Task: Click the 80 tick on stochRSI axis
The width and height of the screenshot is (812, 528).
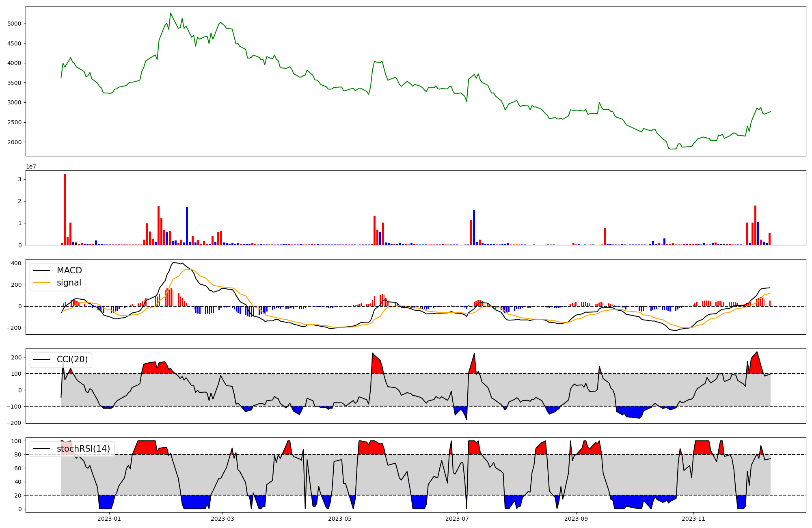Action: pos(18,454)
